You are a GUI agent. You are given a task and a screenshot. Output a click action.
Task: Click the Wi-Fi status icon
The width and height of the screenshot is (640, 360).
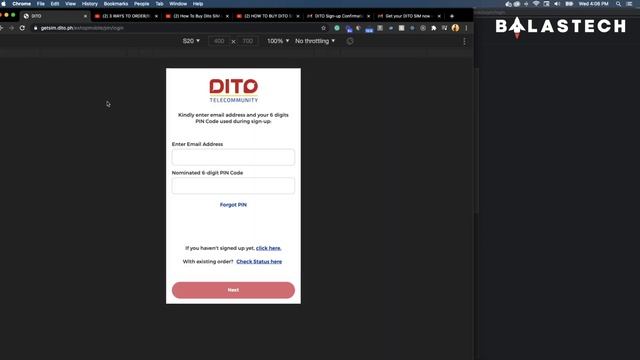[x=536, y=4]
